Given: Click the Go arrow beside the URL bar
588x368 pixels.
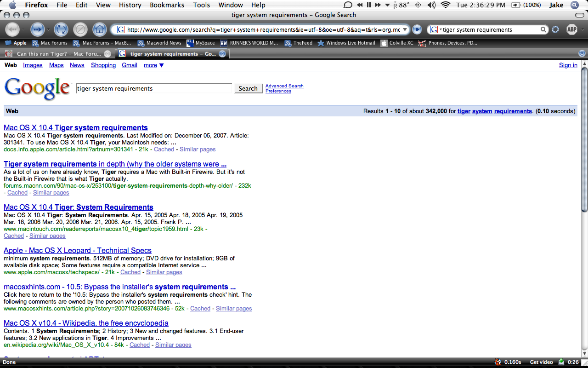Looking at the screenshot, I should point(417,29).
